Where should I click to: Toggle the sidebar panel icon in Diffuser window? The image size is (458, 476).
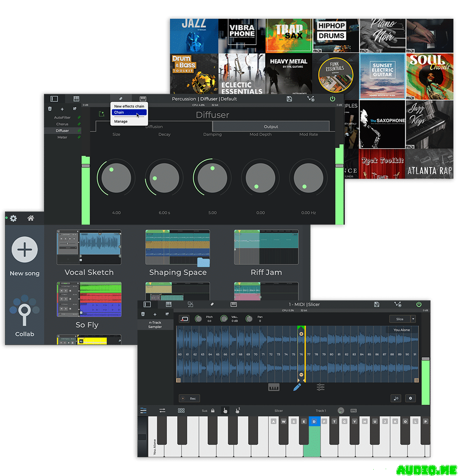tap(54, 99)
